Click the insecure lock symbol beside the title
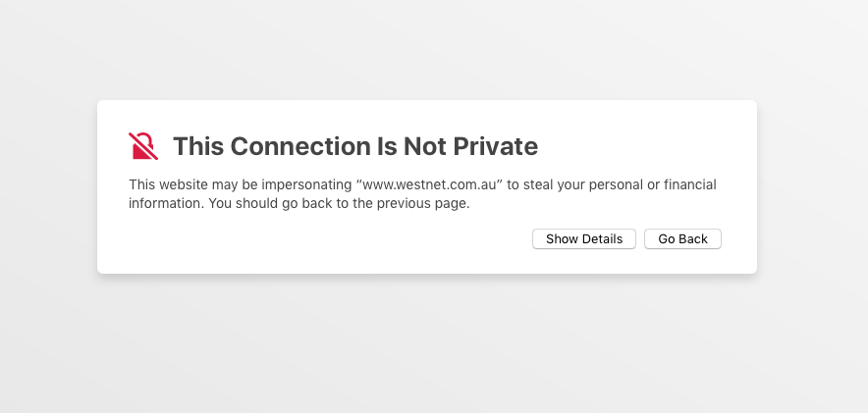The image size is (868, 413). (x=143, y=146)
